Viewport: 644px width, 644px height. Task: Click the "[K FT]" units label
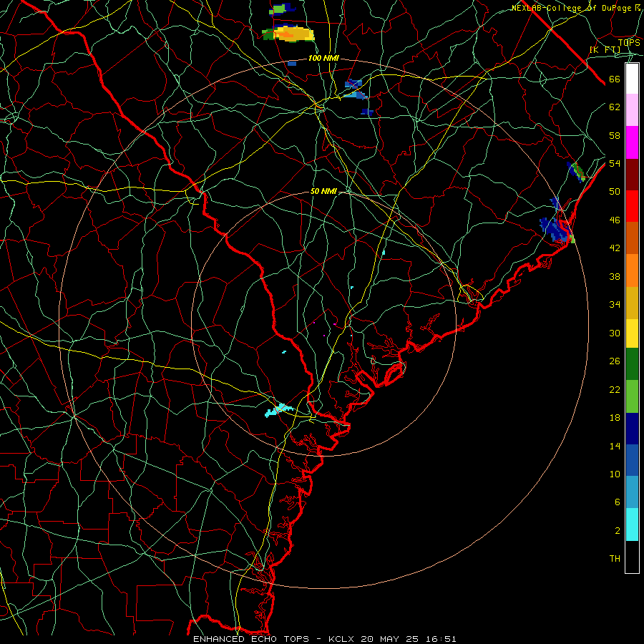coord(605,50)
